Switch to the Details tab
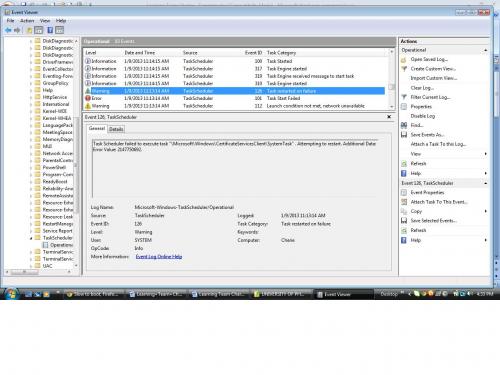 point(116,129)
